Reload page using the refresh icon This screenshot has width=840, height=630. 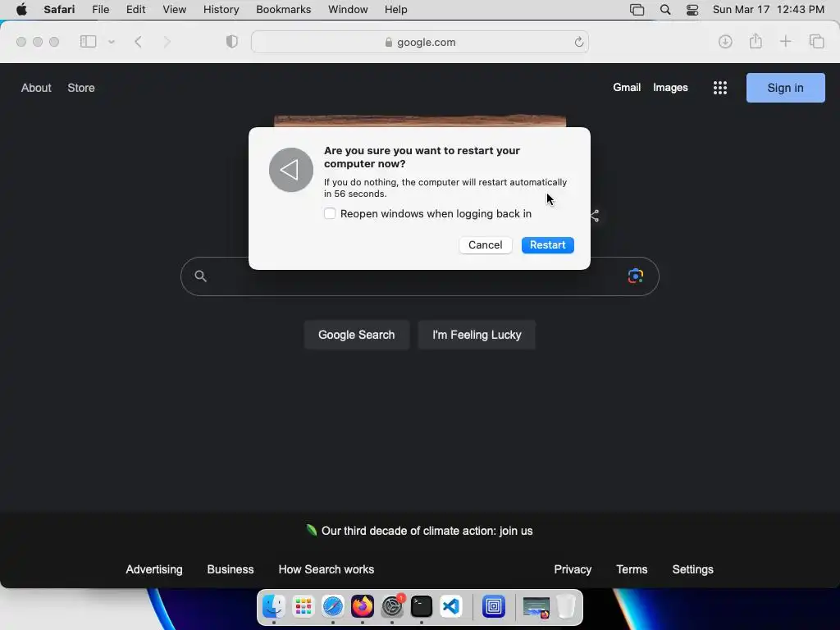coord(578,42)
